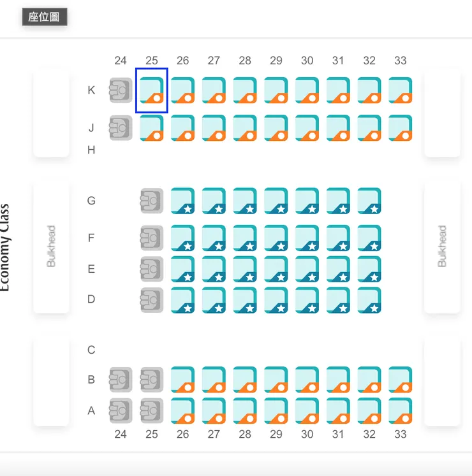Click occupied seat 24A
Image resolution: width=472 pixels, height=476 pixels.
pos(121,411)
